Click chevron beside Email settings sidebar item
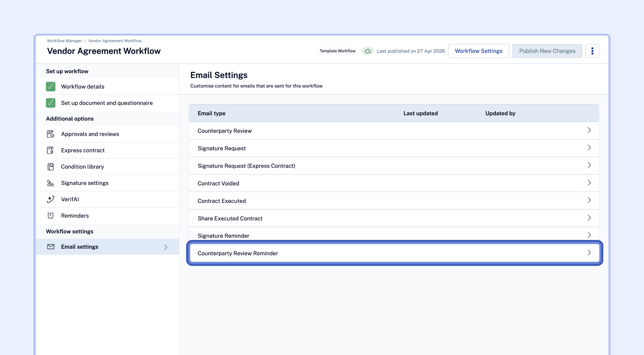644x355 pixels. point(166,247)
